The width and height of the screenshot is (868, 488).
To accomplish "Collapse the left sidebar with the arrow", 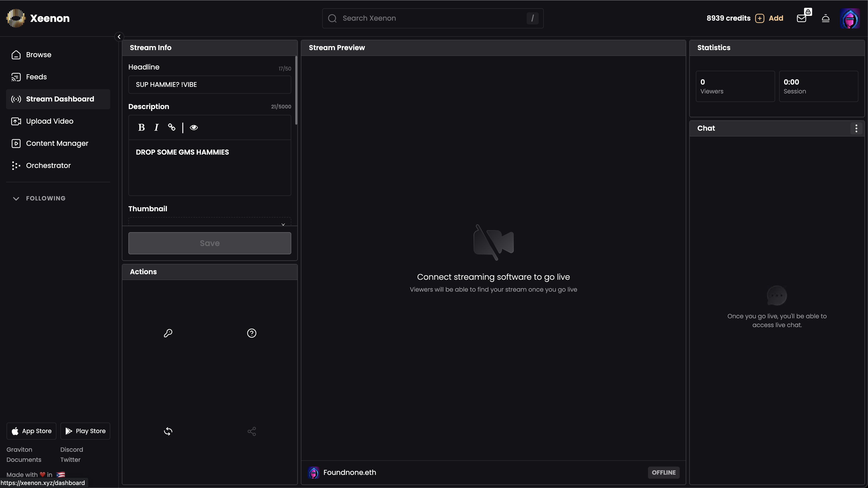I will [x=119, y=37].
